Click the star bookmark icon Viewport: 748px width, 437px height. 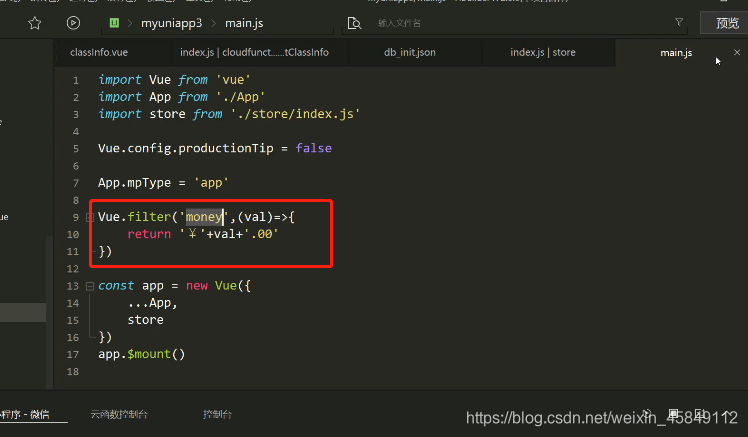(x=34, y=23)
